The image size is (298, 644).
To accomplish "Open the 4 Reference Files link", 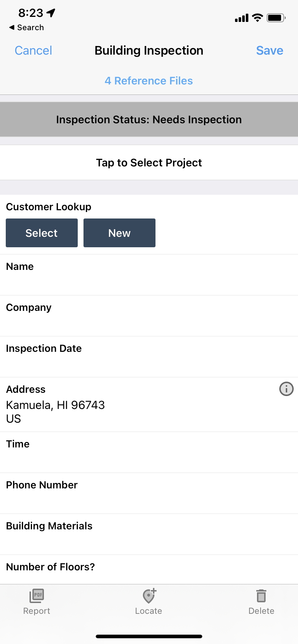I will coord(149,81).
